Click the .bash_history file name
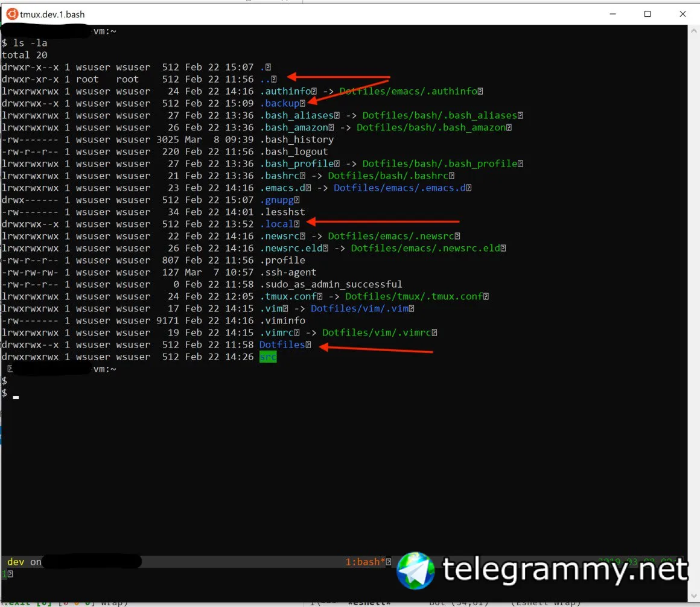 click(x=297, y=139)
